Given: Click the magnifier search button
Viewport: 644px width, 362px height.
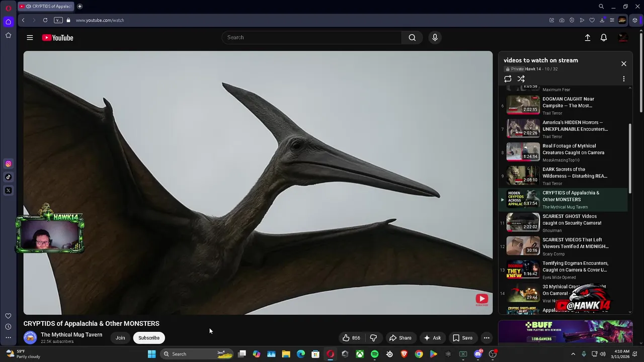Looking at the screenshot, I should pos(412,37).
